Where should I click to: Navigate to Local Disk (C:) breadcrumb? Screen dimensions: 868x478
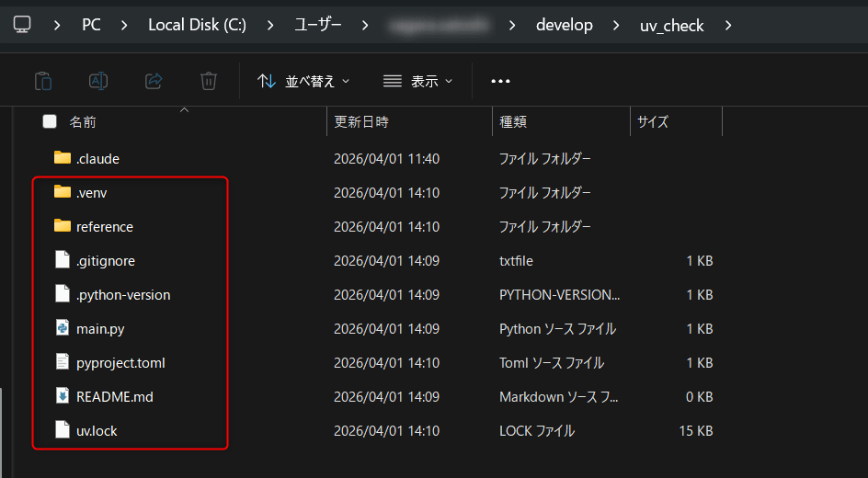point(197,26)
